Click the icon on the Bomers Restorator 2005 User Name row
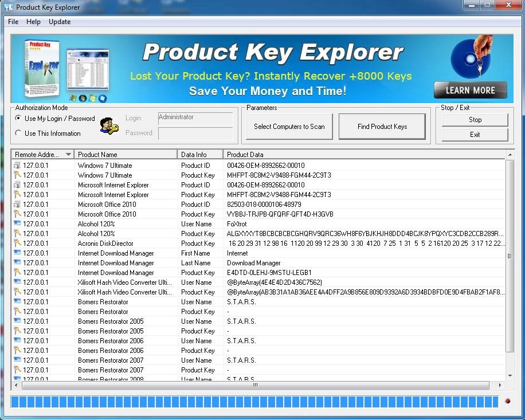 pyautogui.click(x=17, y=321)
